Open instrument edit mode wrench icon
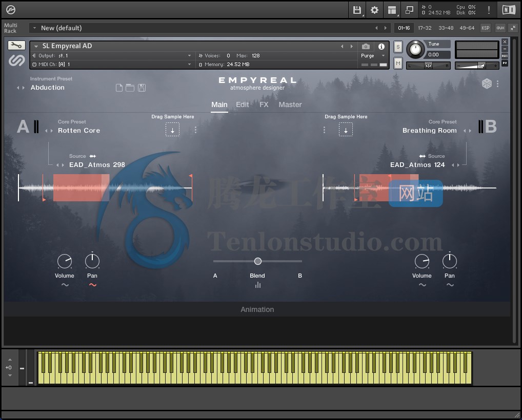The height and width of the screenshot is (420, 522). (x=16, y=45)
